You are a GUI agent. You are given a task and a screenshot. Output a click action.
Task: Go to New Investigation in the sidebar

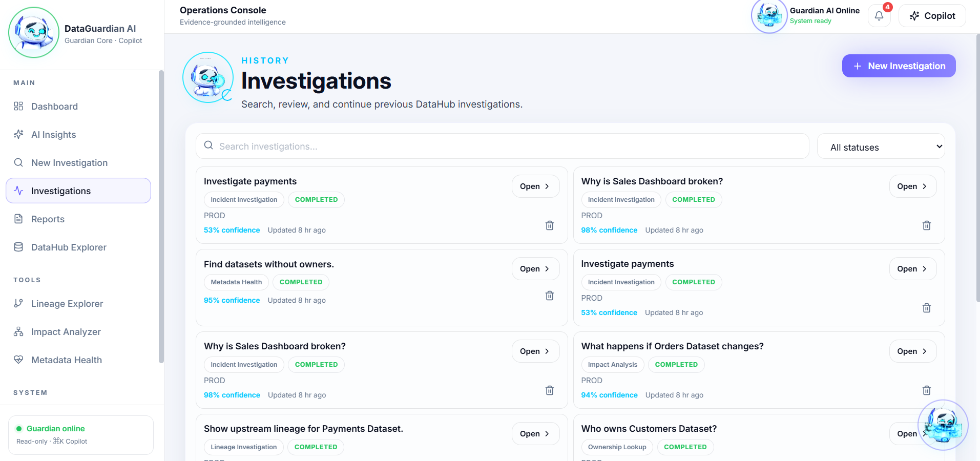point(78,162)
